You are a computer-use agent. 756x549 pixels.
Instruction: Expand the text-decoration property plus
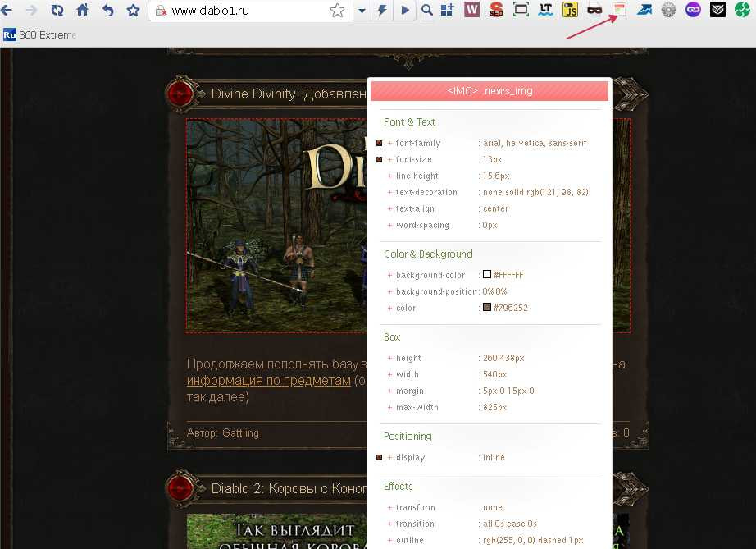click(389, 193)
